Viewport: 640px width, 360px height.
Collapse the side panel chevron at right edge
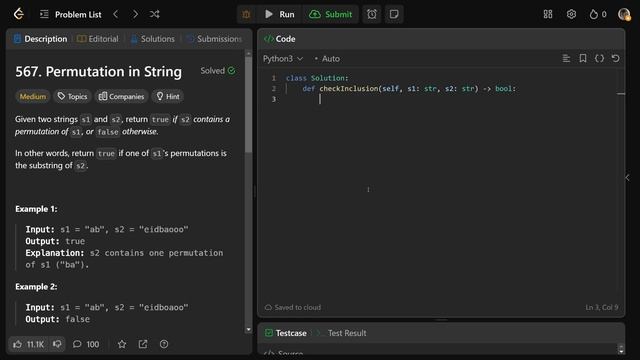[x=627, y=178]
